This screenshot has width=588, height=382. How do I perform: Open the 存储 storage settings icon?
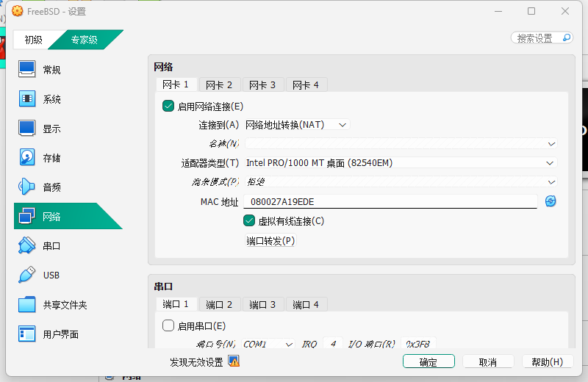(x=27, y=157)
